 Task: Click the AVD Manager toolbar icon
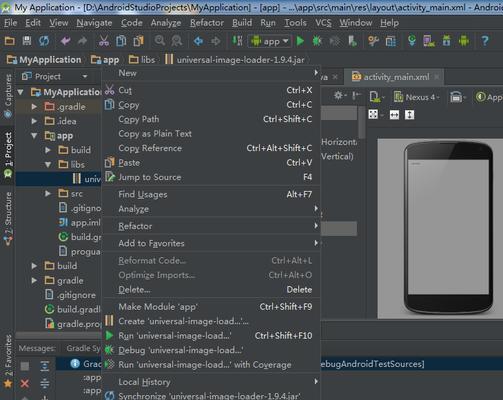click(429, 41)
